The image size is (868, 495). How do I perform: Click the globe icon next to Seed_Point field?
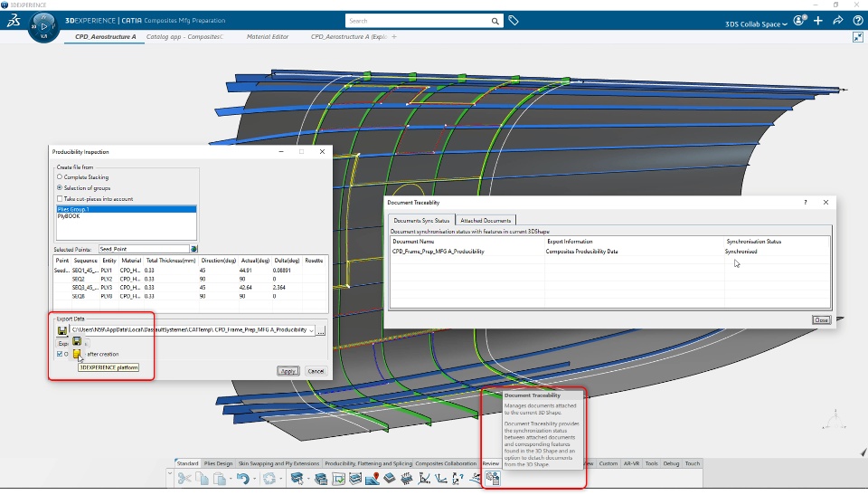tap(193, 249)
